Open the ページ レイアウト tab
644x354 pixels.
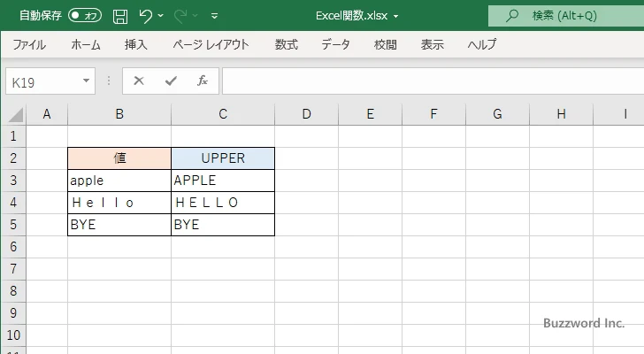click(x=211, y=44)
